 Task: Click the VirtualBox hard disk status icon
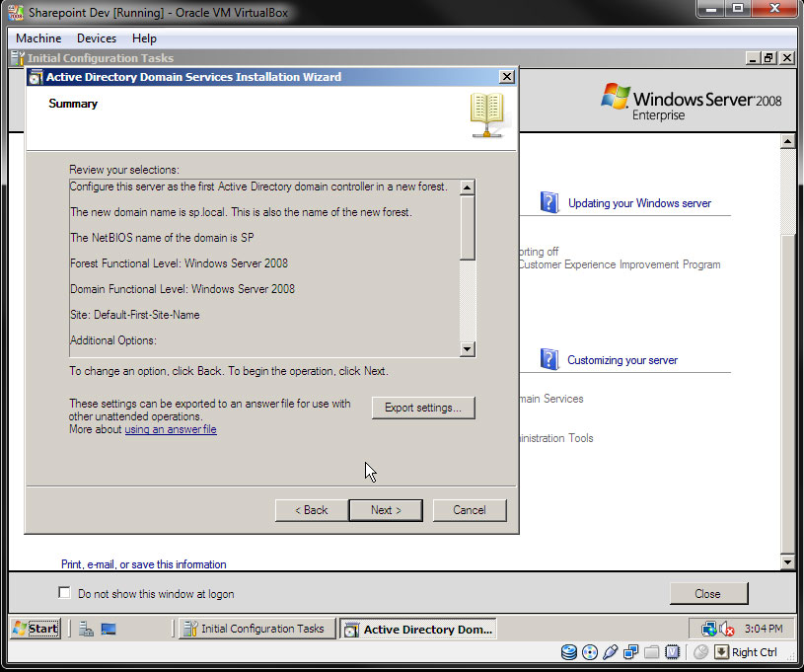[568, 652]
